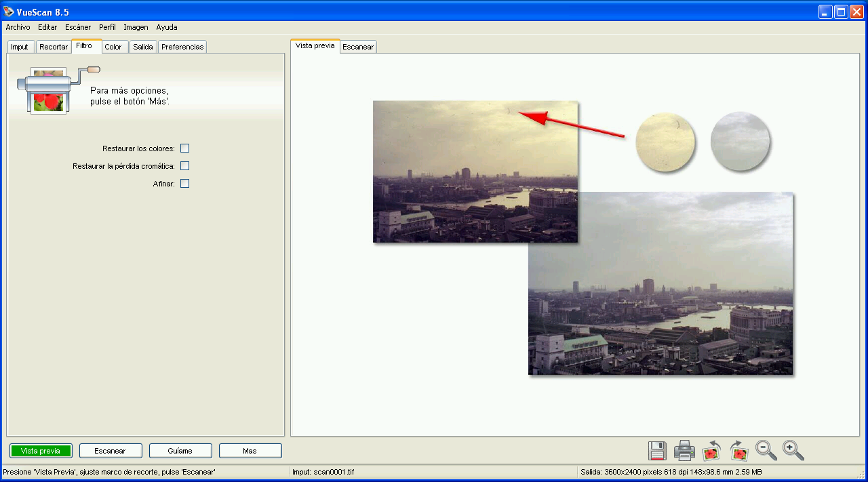
Task: Open the Escáner menu
Action: click(78, 28)
